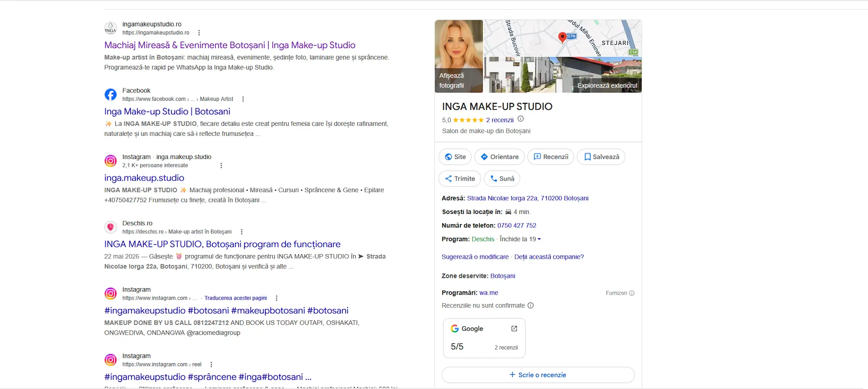Open options menu for #ingamakeupstudio #botosani Instagram result
Viewport: 868px width, 389px height.
(x=277, y=298)
